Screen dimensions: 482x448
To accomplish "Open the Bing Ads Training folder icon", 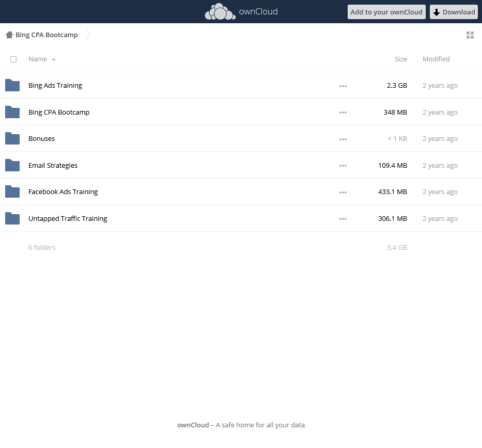I will [x=12, y=85].
